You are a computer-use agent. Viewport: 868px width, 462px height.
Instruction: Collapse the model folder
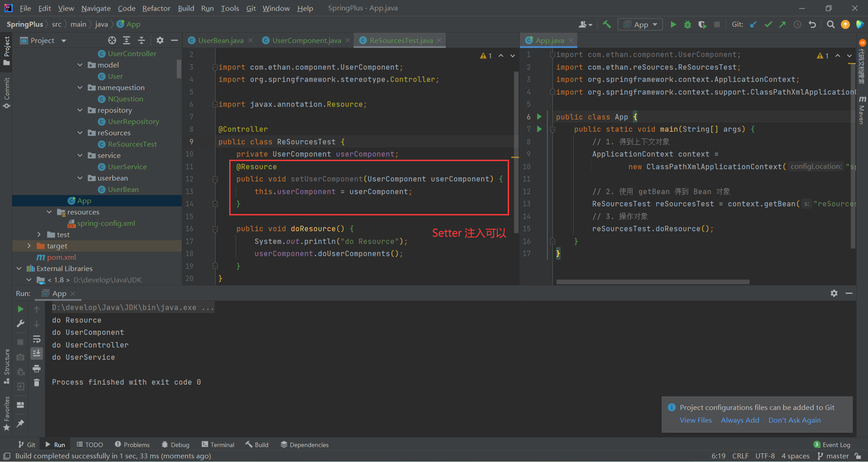point(80,65)
